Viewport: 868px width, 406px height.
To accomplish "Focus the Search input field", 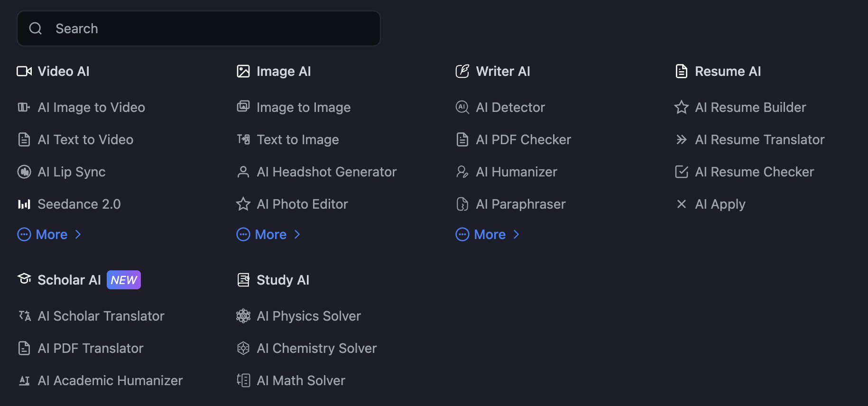I will point(199,28).
